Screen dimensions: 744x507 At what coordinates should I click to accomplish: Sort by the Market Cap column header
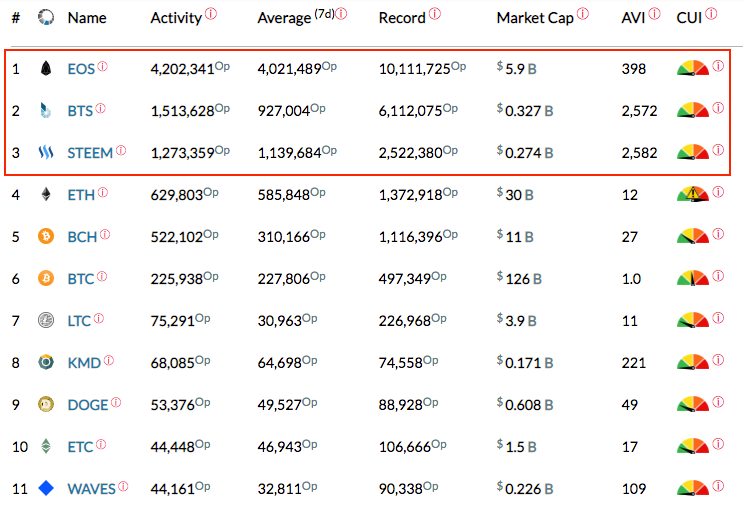(535, 18)
